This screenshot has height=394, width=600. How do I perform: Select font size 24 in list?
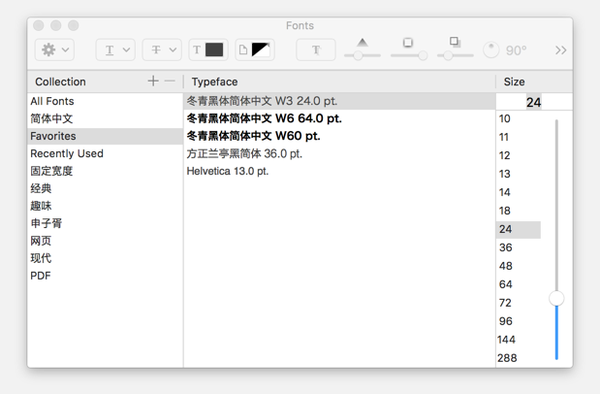pos(518,230)
